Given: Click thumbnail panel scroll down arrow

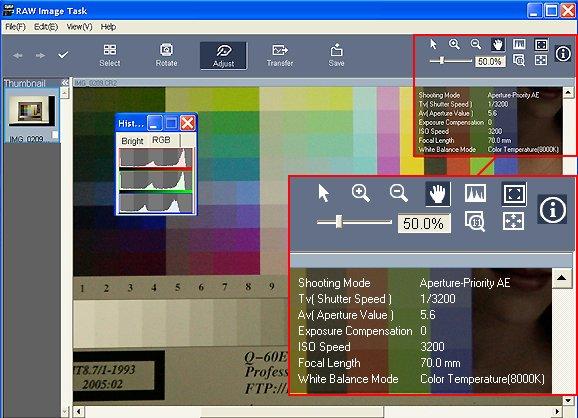Looking at the screenshot, I should click(x=65, y=411).
